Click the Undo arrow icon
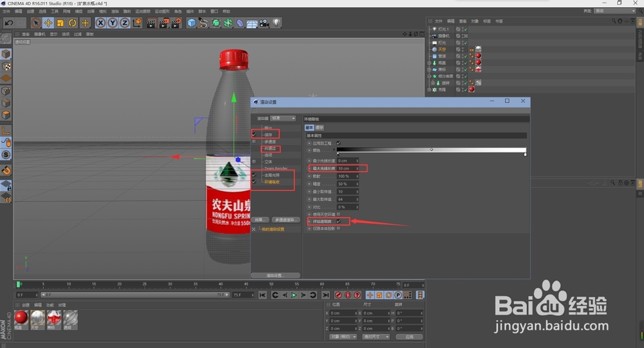Screen dimensions: 644x348 8,23
